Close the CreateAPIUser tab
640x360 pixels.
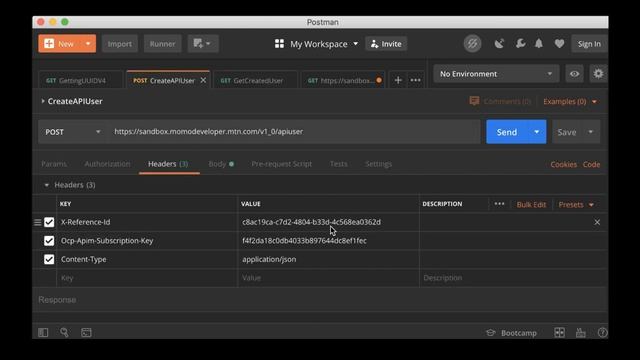pyautogui.click(x=203, y=80)
